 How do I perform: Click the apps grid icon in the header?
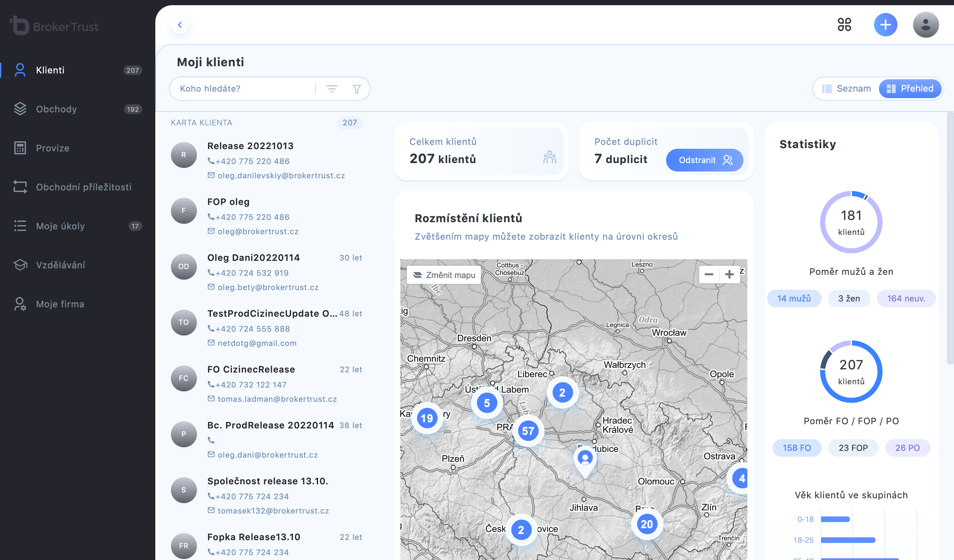844,25
